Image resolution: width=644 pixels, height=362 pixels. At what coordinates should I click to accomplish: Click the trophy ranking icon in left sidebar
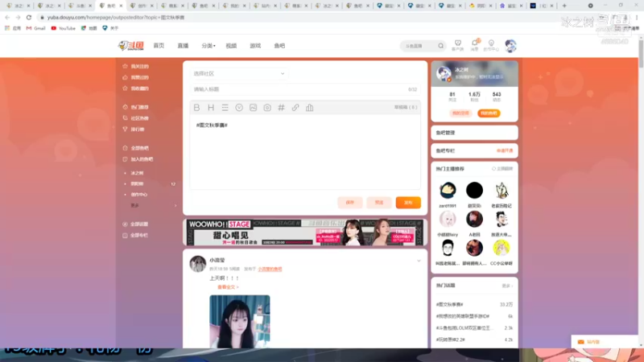click(x=126, y=130)
